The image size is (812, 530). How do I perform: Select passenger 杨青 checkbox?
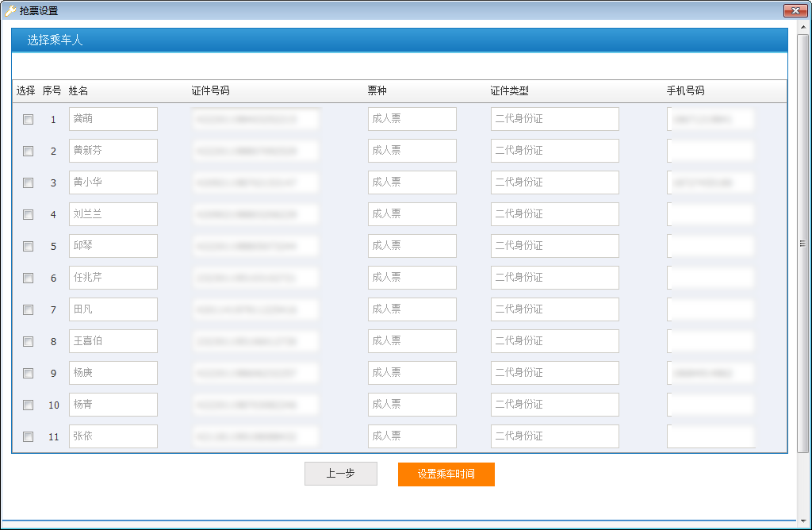pos(28,405)
